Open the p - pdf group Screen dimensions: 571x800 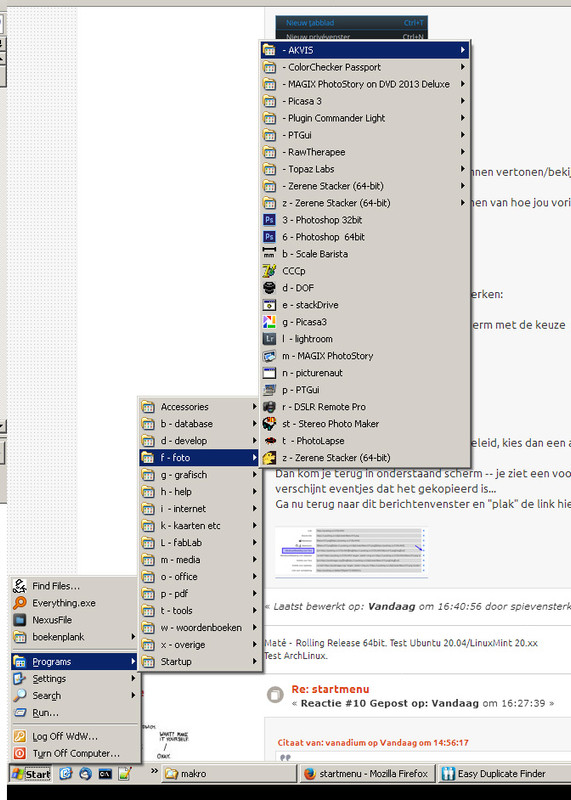pyautogui.click(x=200, y=593)
